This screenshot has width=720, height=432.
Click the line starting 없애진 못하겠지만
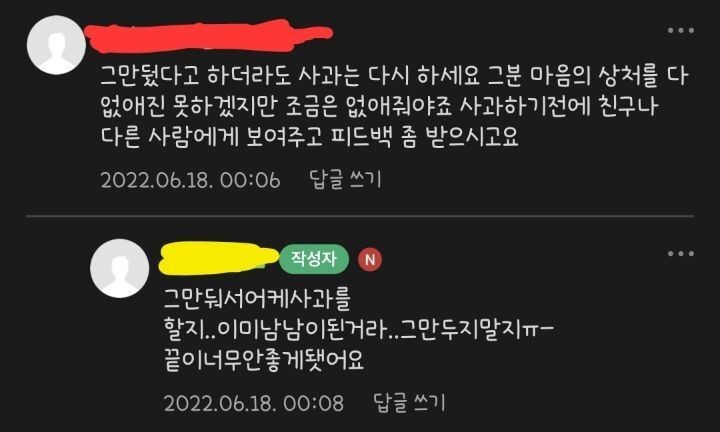(379, 106)
